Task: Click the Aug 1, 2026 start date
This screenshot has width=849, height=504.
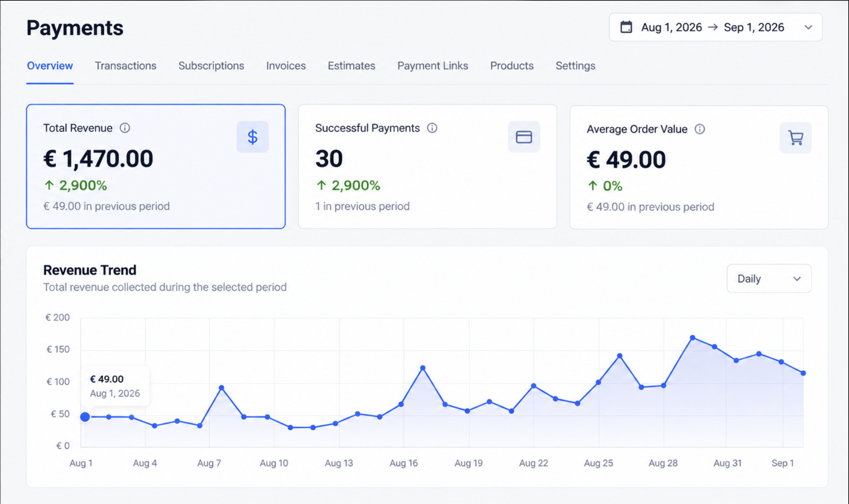Action: coord(671,27)
